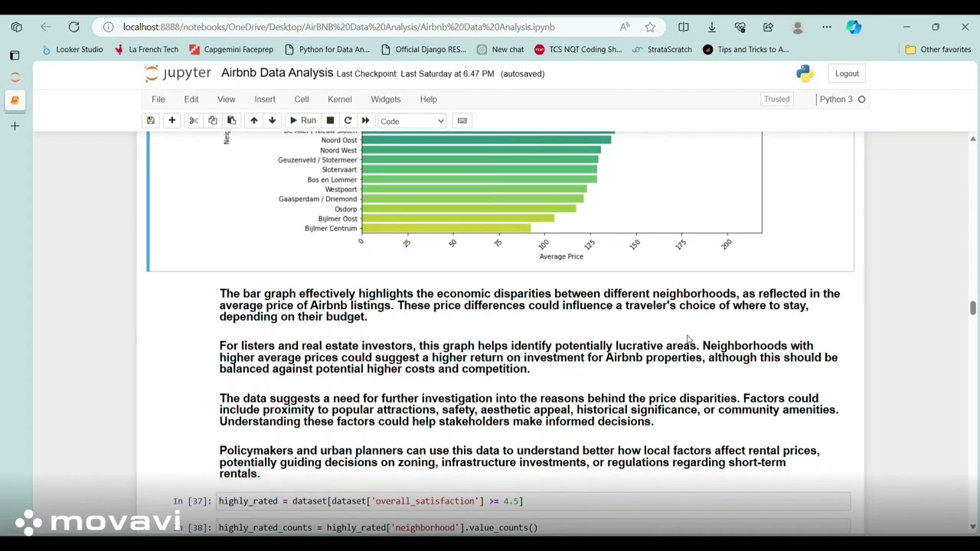Toggle read aloud icon in address bar

click(625, 27)
